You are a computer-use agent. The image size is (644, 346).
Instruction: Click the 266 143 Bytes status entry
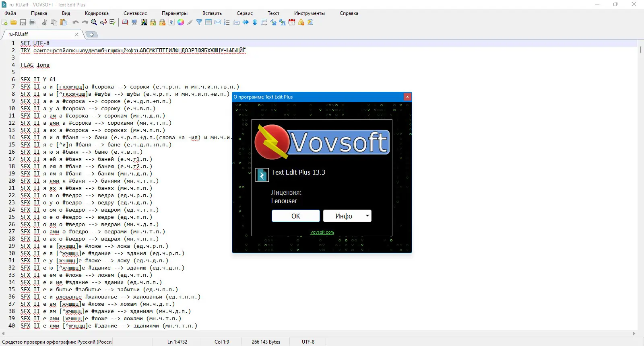point(266,342)
